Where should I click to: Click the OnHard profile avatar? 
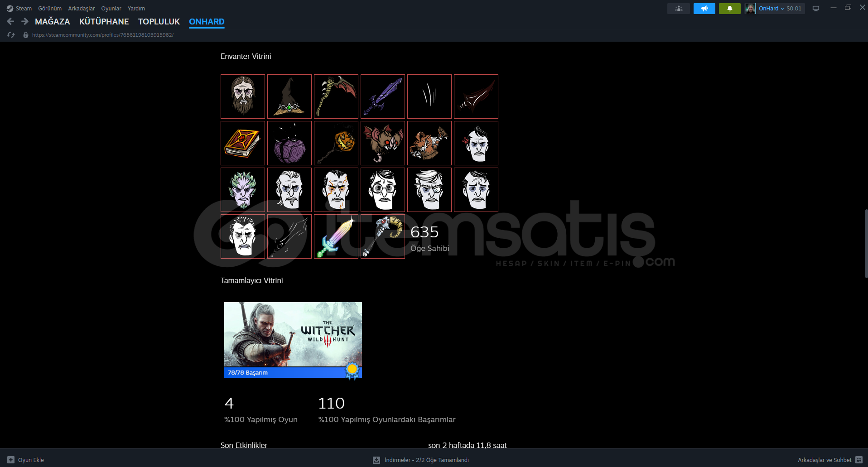point(750,9)
